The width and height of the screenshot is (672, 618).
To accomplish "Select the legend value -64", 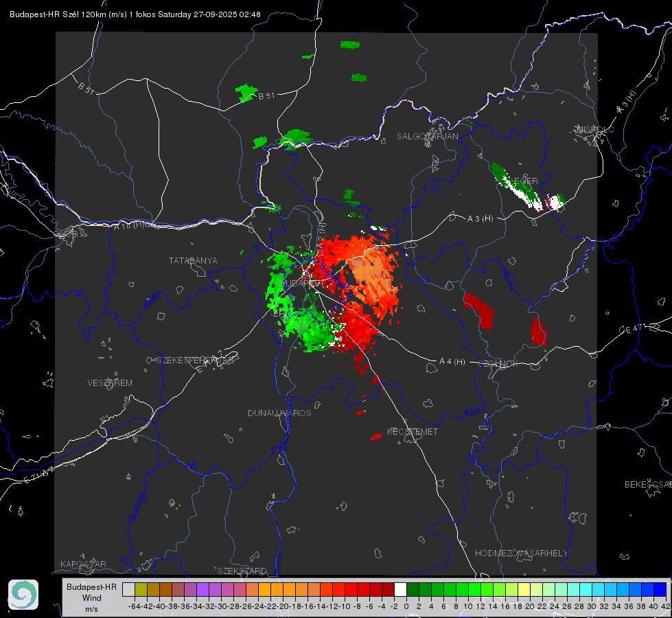I will (135, 606).
